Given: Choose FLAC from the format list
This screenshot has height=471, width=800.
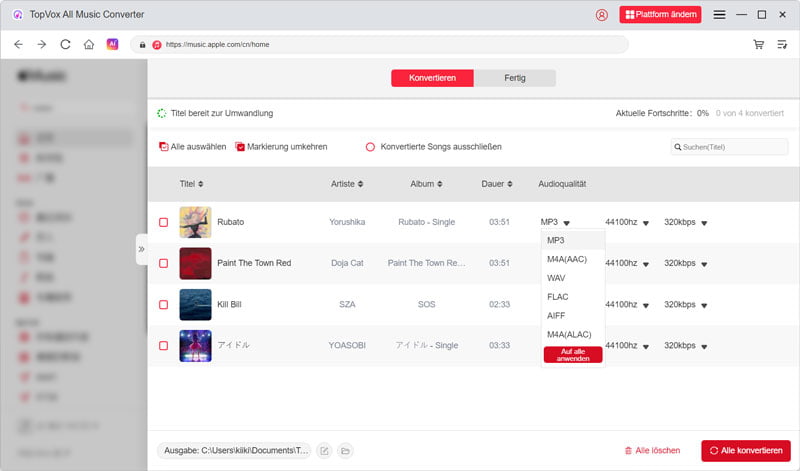Looking at the screenshot, I should pyautogui.click(x=558, y=297).
